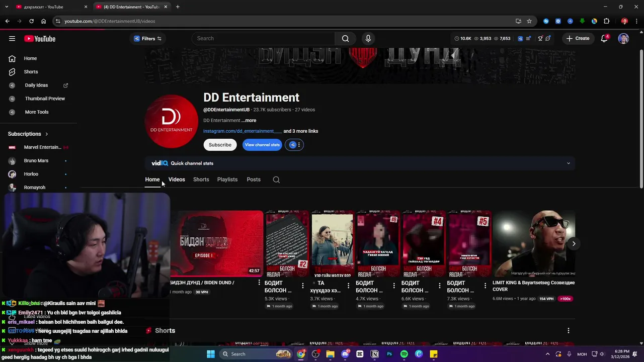
Task: Open vidIQ trophy achievements icon
Action: 540,39
